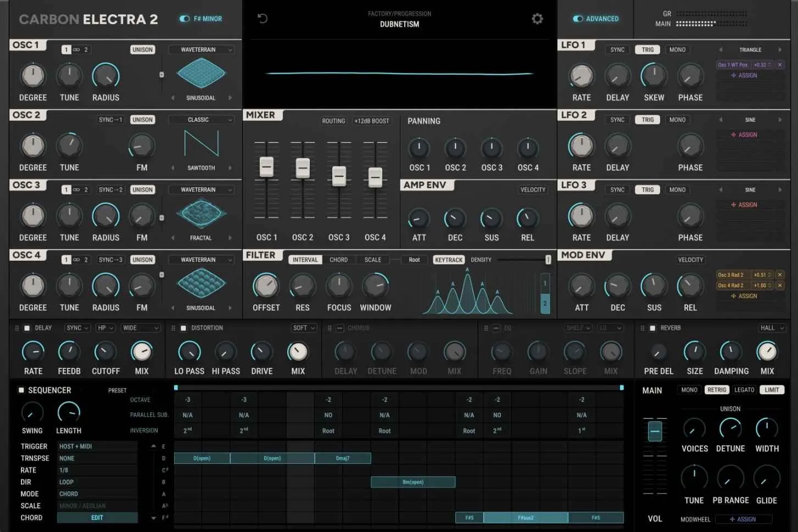
Task: Click the OSC 3 fractal waveterrain display
Action: tap(201, 214)
